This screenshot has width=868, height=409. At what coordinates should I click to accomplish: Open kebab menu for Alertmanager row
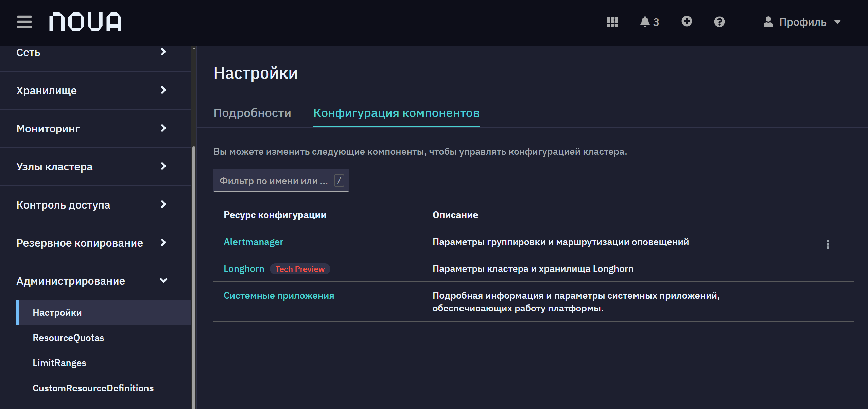pyautogui.click(x=828, y=244)
